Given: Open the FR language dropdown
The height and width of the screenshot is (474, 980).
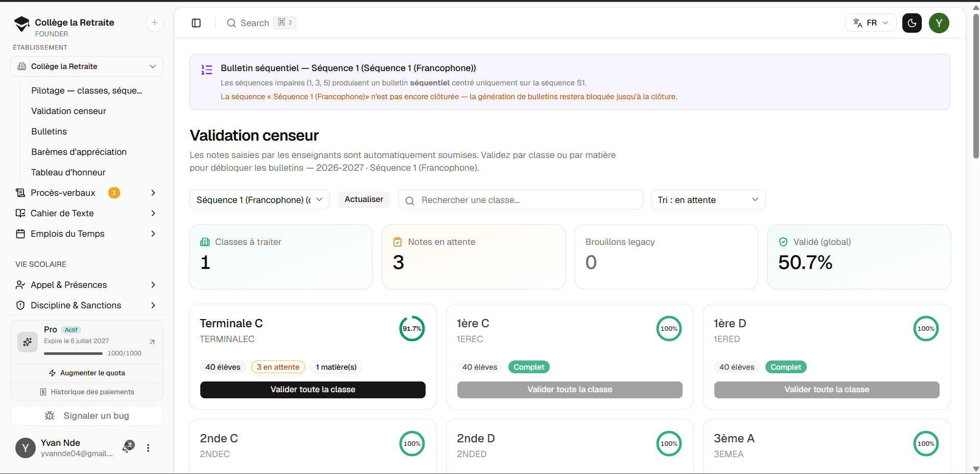Looking at the screenshot, I should tap(871, 23).
